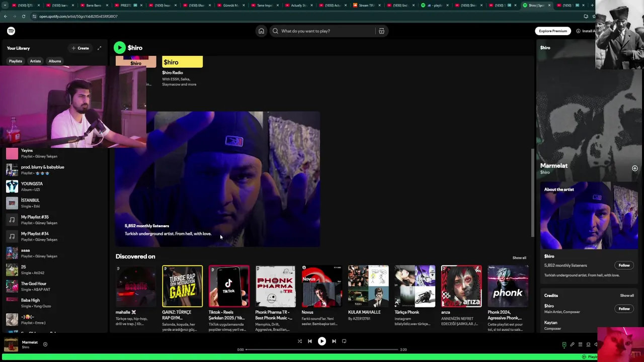This screenshot has width=644, height=362.
Task: Play the current track Marmelat
Action: click(322, 341)
